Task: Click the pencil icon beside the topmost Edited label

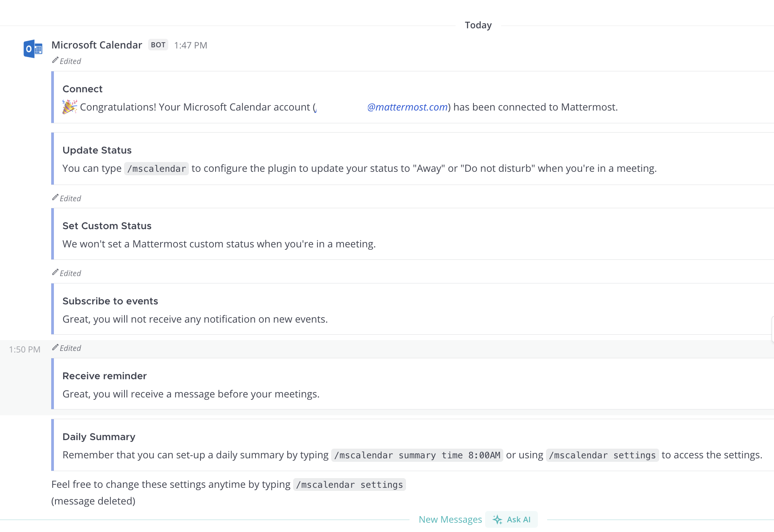Action: (x=55, y=60)
